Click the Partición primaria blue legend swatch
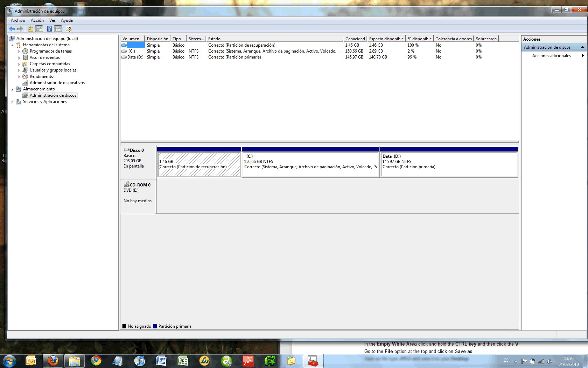Image resolution: width=588 pixels, height=368 pixels. point(155,326)
